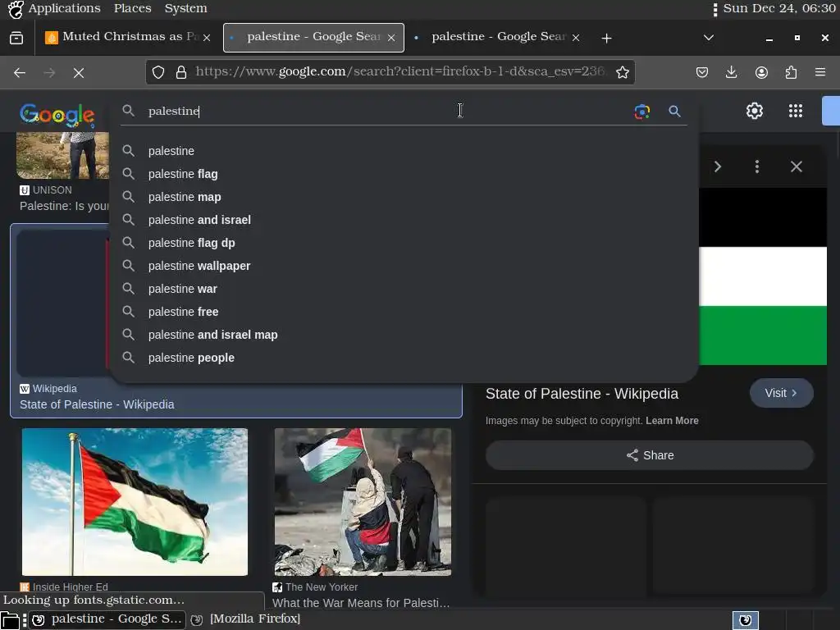Close the Muted Christmas tab
Viewport: 840px width, 630px height.
coord(206,38)
